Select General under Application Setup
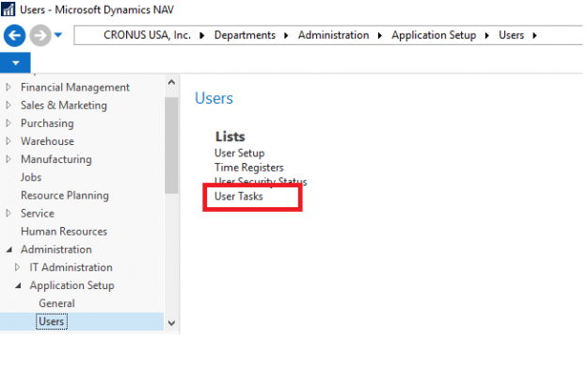588x372 pixels. (56, 303)
